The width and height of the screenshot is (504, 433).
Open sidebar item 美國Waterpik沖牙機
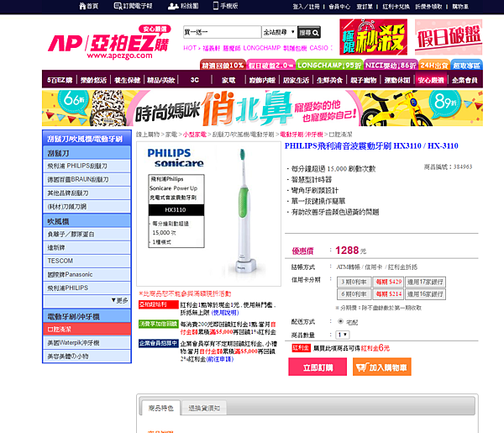click(87, 343)
